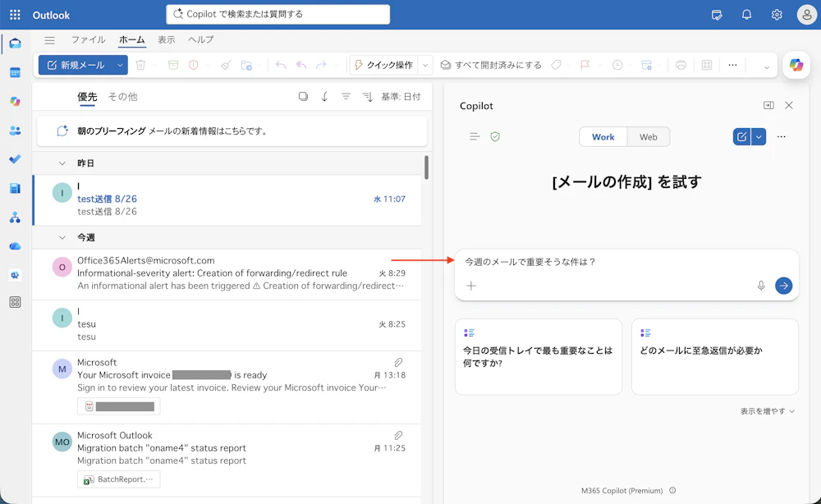Click the Reply all icon in toolbar
The width and height of the screenshot is (821, 504).
pyautogui.click(x=301, y=65)
